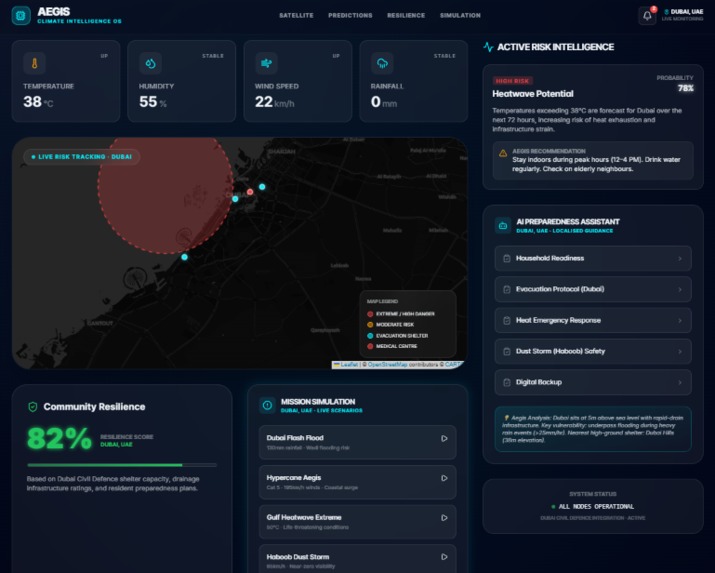Play the Gulf Heatwave Extreme simulation
This screenshot has width=715, height=573.
444,518
